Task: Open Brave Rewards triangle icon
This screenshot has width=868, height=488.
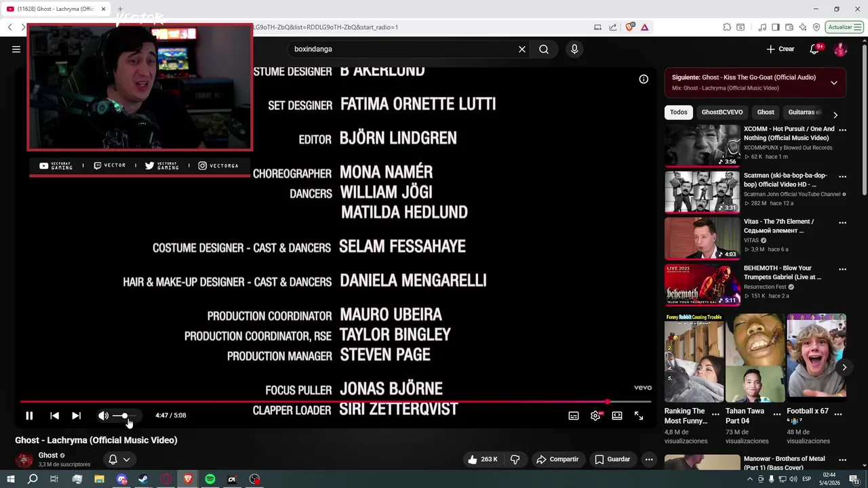Action: (x=644, y=27)
